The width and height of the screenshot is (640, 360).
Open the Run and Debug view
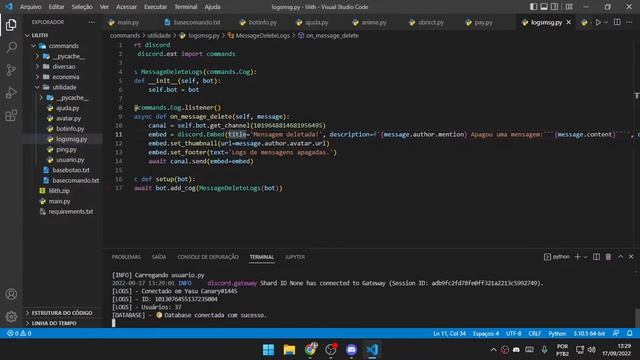11,93
